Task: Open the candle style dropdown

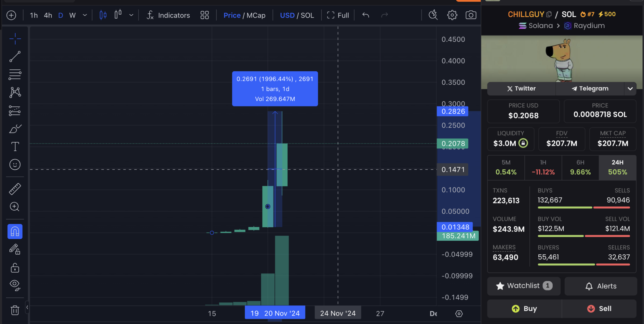Action: click(x=131, y=15)
